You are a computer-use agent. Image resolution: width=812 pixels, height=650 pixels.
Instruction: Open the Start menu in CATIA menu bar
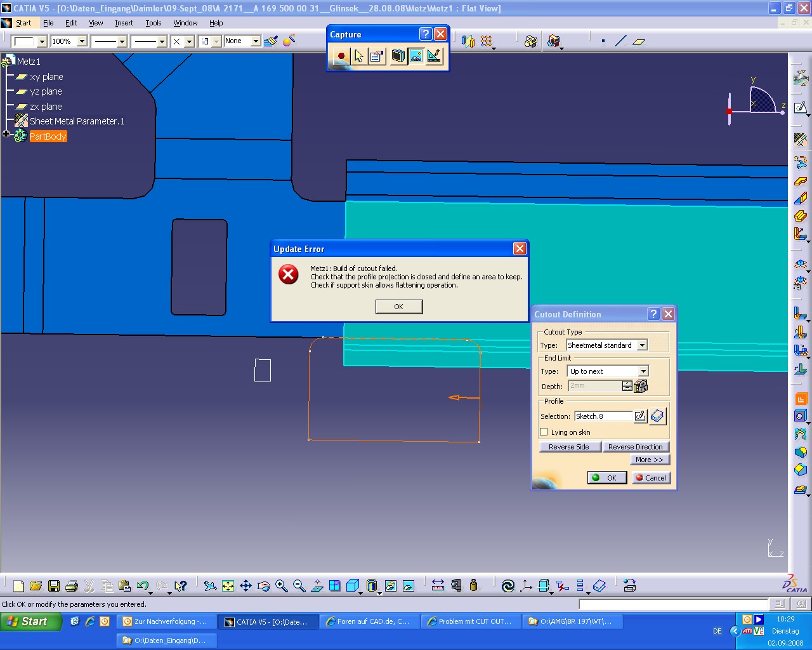click(x=23, y=23)
